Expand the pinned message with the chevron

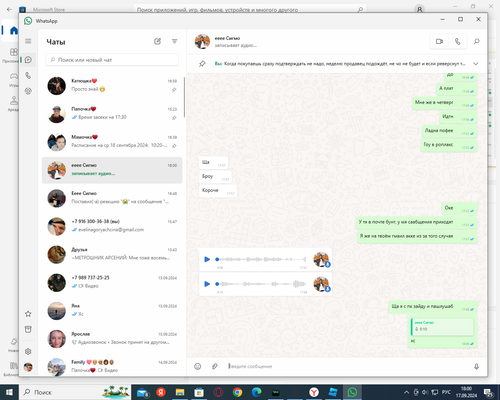coord(476,64)
